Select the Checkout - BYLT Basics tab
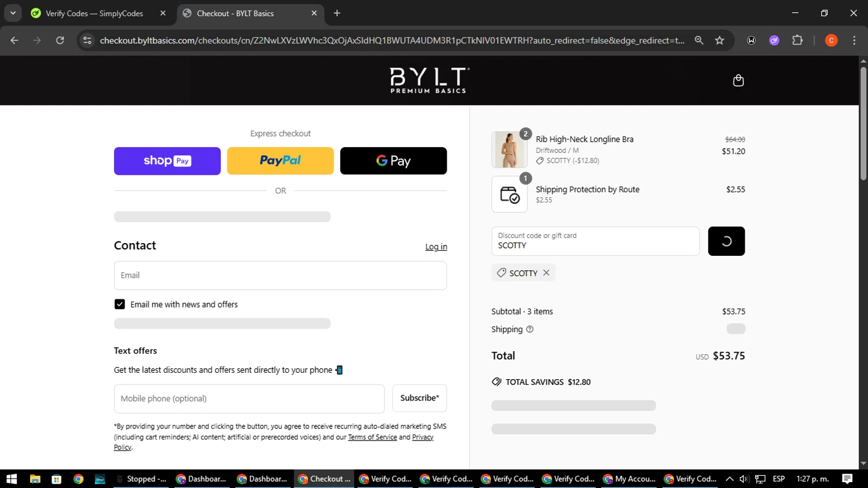 [235, 13]
